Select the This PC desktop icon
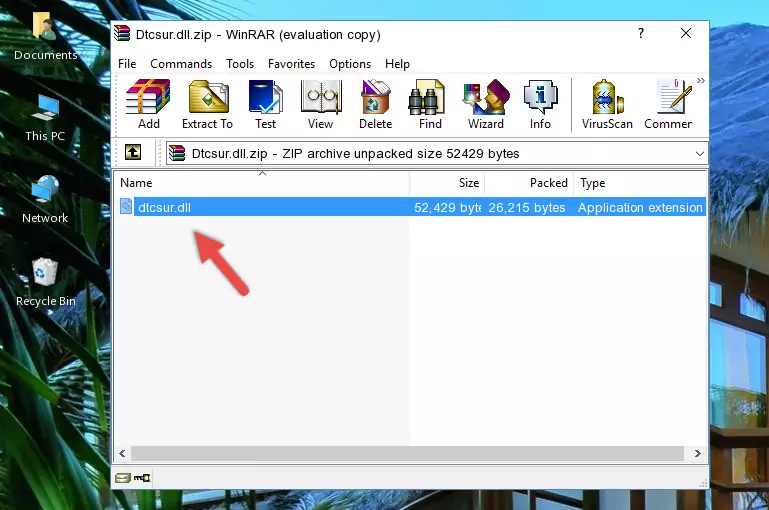Image resolution: width=769 pixels, height=510 pixels. 45,118
